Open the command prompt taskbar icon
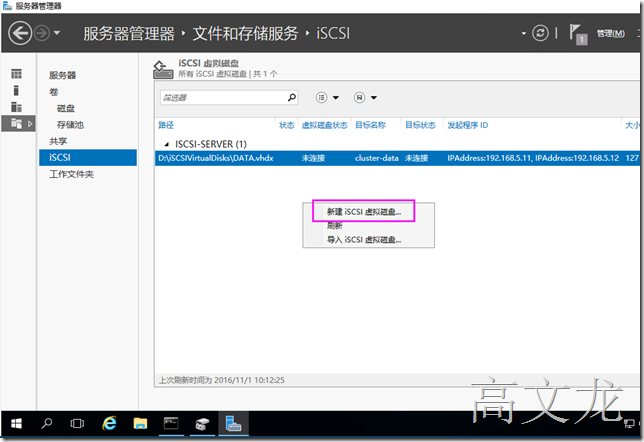644x442 pixels. [x=171, y=423]
